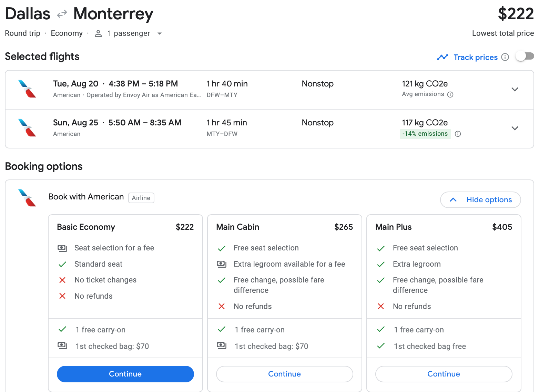Click the round trip arrows icon in title
Viewport: 539px width, 392px height.
tap(62, 14)
